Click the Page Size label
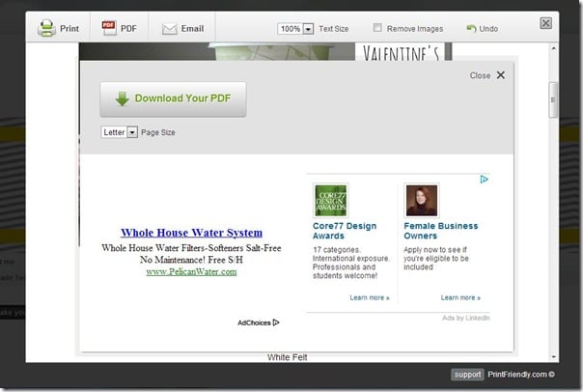The height and width of the screenshot is (392, 583). tap(158, 132)
